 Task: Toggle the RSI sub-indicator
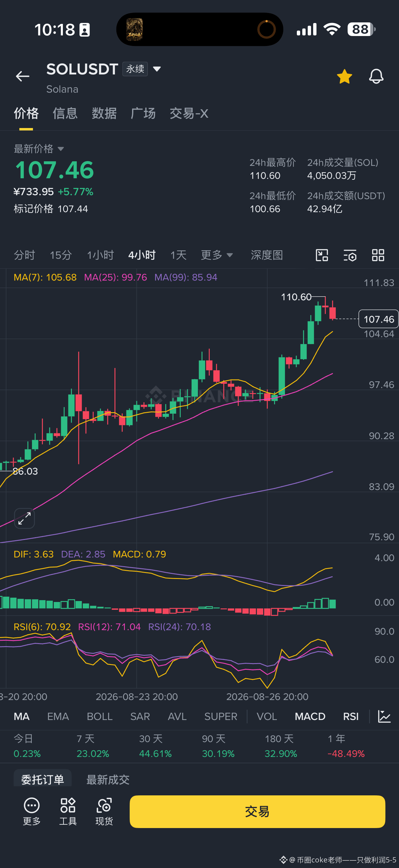[351, 716]
